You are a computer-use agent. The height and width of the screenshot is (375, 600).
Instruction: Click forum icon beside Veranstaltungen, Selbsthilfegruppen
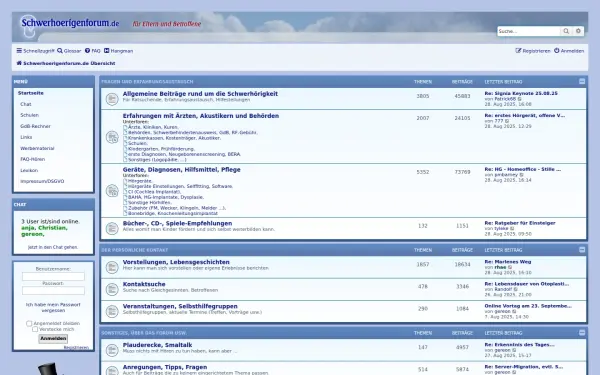112,311
